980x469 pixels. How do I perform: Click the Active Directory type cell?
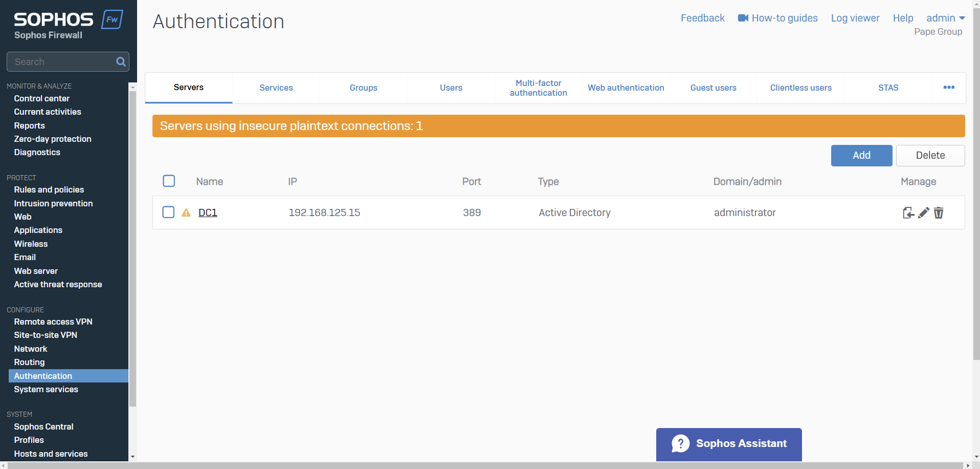(x=575, y=212)
